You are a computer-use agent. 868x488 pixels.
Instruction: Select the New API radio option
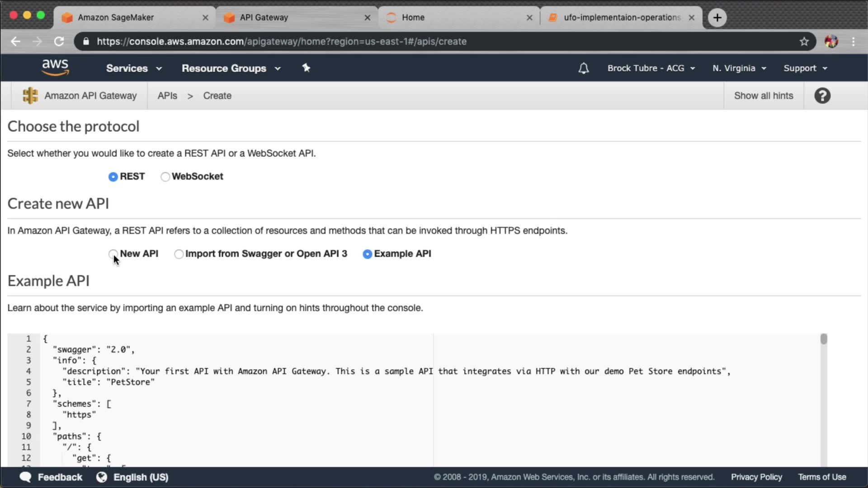tap(113, 254)
